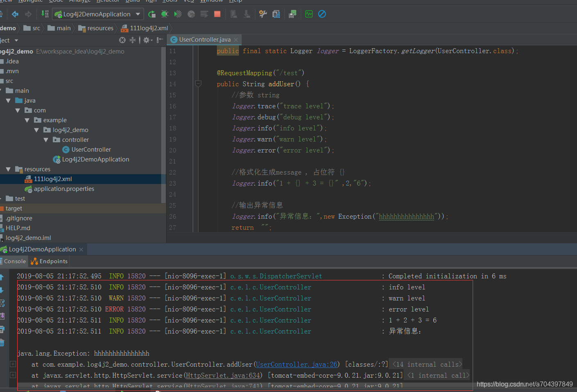The height and width of the screenshot is (392, 577).
Task: Open the Log4j2DemoApplication run configuration dropdown
Action: click(98, 14)
